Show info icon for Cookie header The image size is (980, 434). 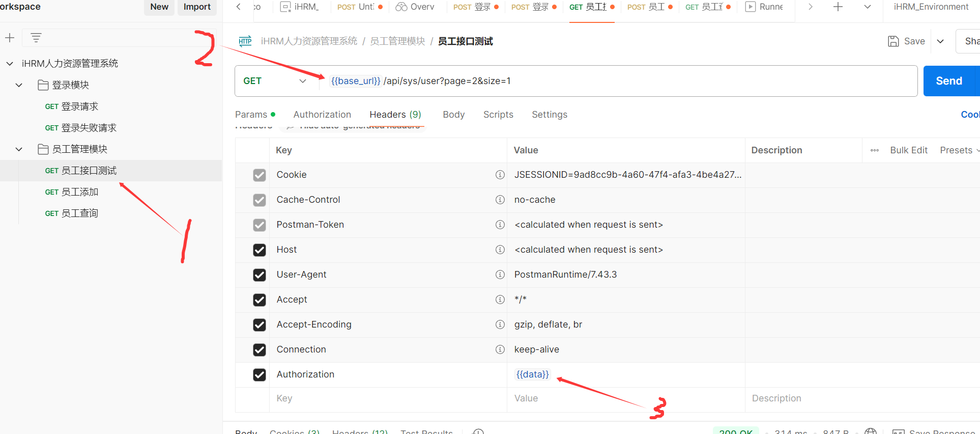[x=500, y=175]
